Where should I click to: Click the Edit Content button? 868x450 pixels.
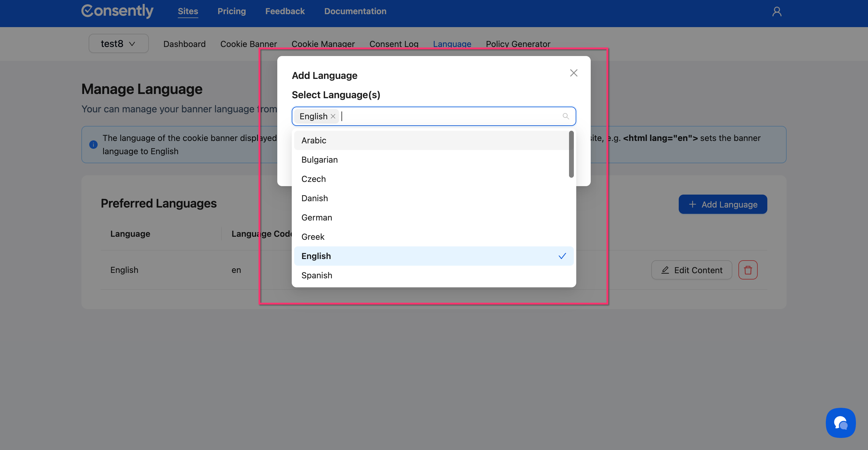pyautogui.click(x=691, y=270)
